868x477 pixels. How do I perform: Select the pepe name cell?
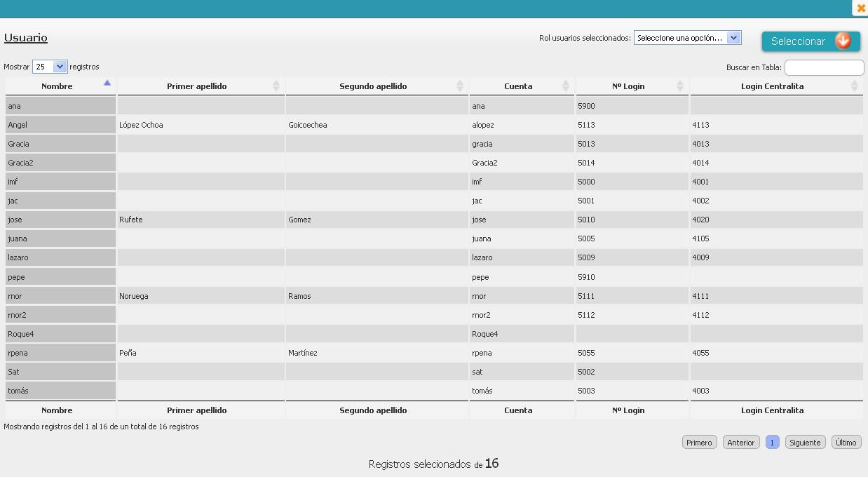pyautogui.click(x=60, y=277)
